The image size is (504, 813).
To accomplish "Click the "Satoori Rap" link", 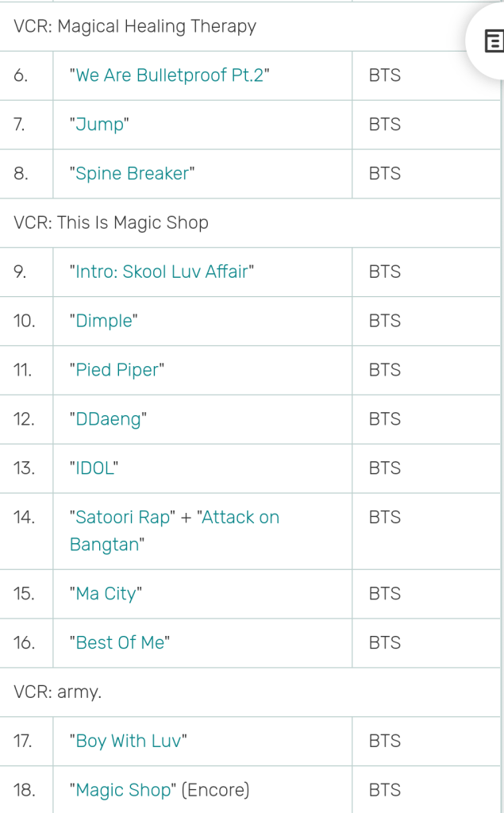I will click(123, 518).
